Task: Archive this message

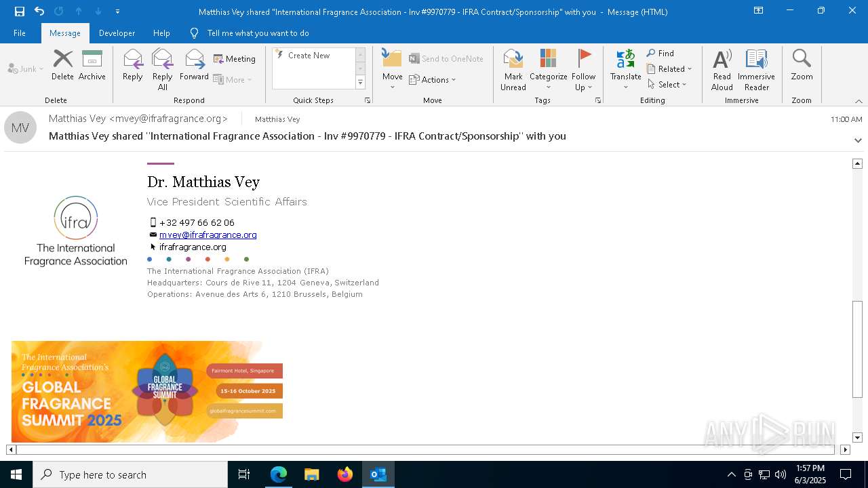Action: (x=92, y=65)
